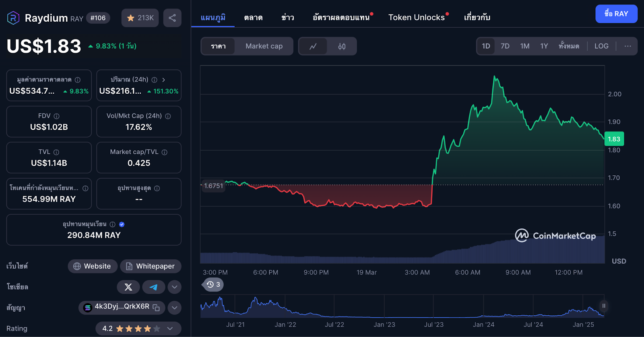Screen dimensions: 644x337
Task: Switch to candlestick chart view
Action: (x=342, y=46)
